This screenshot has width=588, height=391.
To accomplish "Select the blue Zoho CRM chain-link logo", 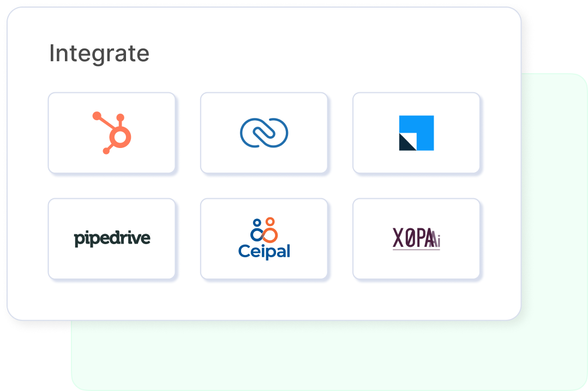I will tap(264, 133).
